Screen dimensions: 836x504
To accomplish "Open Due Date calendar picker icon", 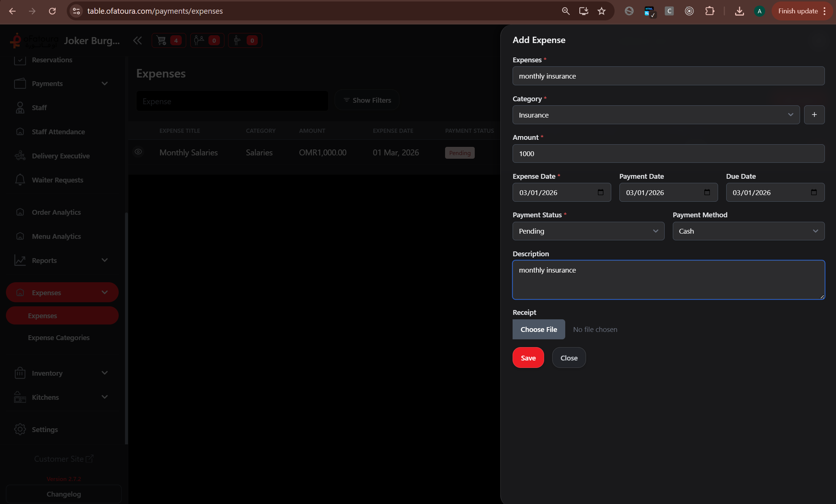I will (814, 192).
